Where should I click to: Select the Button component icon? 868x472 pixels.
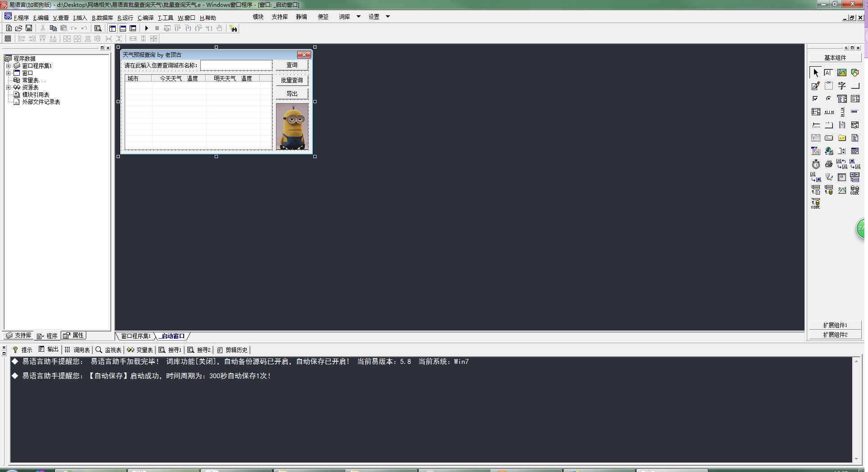(x=854, y=86)
